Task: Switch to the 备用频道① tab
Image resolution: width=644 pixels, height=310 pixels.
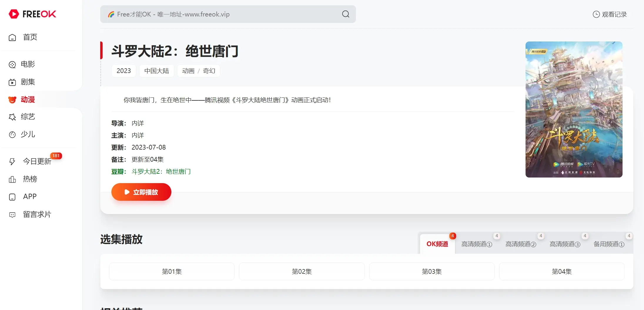Action: click(x=609, y=244)
